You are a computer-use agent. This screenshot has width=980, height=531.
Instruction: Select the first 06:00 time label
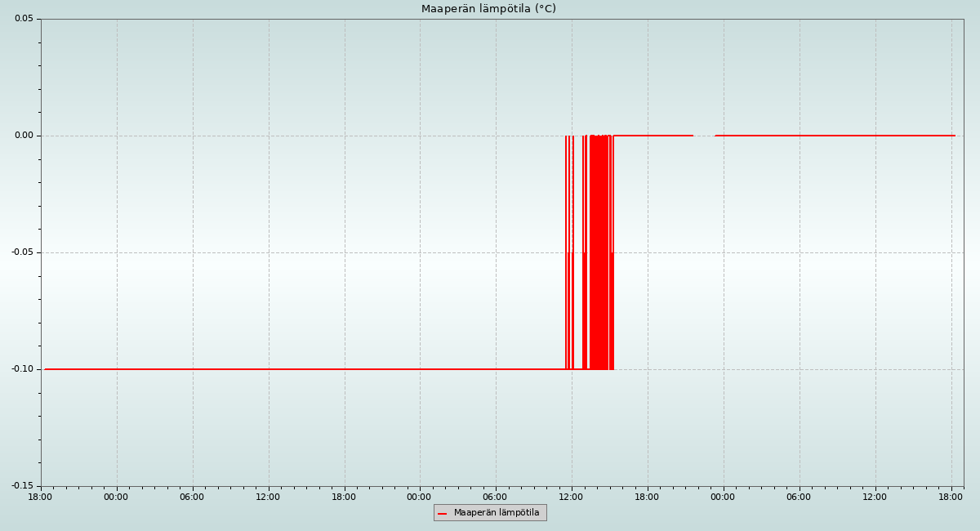tap(192, 497)
